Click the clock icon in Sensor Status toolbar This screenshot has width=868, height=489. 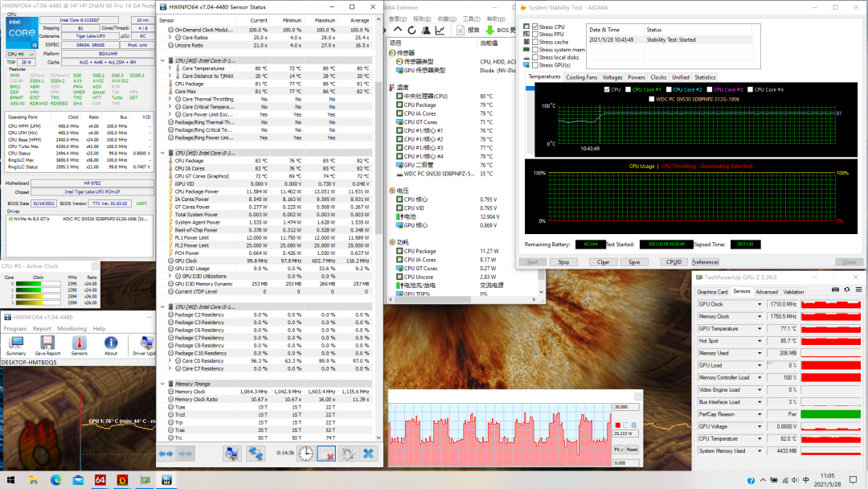306,454
